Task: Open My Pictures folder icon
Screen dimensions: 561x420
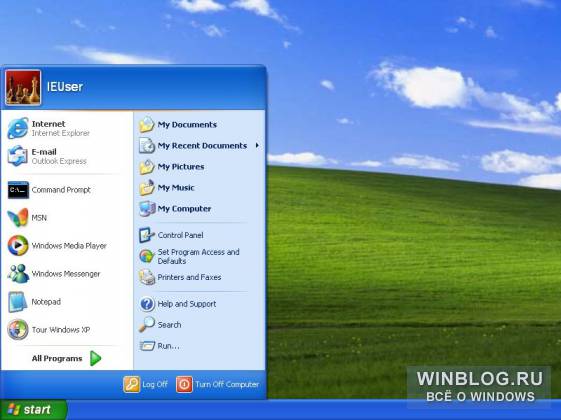Action: click(x=147, y=167)
